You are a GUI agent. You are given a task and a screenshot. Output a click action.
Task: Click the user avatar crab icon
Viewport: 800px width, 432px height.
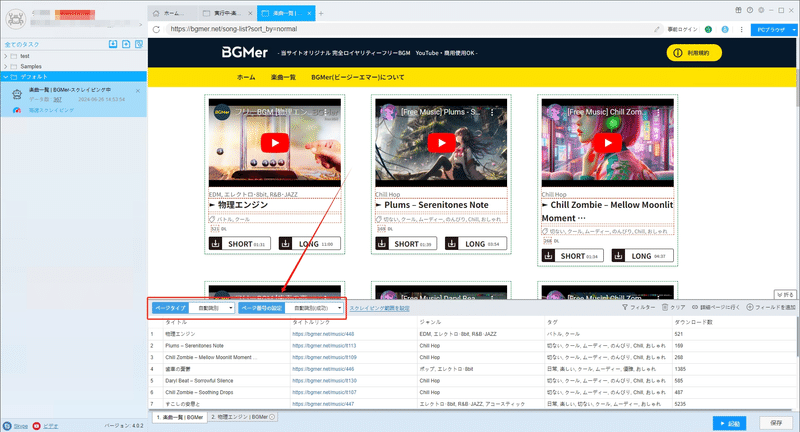pos(16,19)
